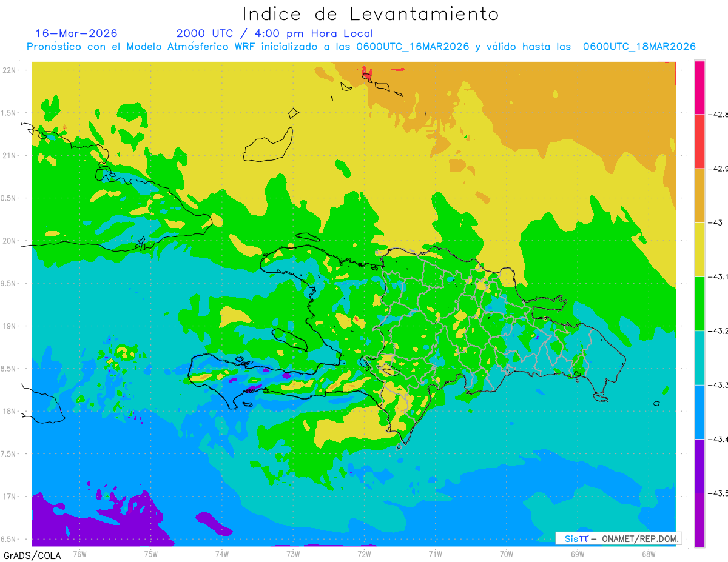Click the latitude label "6.5N"
The width and height of the screenshot is (728, 562).
click(9, 539)
